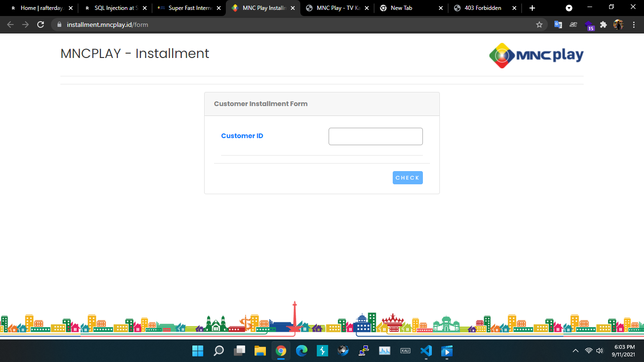644x362 pixels.
Task: Reload the current page
Action: (41, 25)
